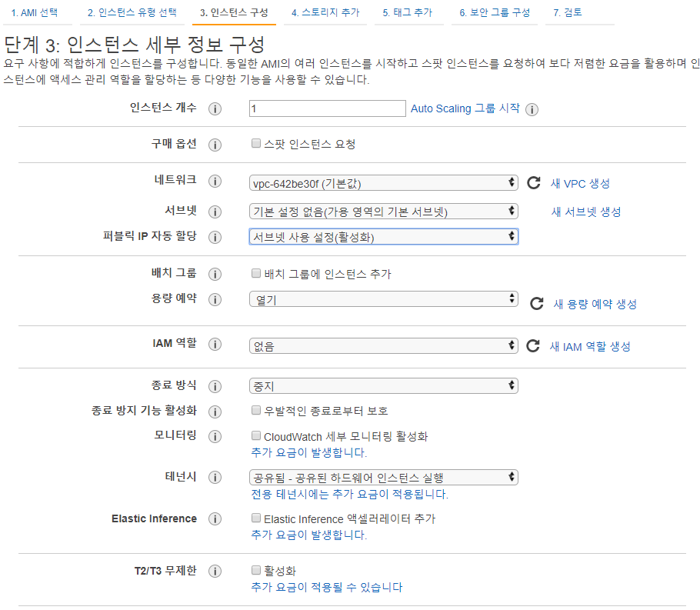
Task: Click info icon next to 배치 그룹
Action: [x=215, y=274]
